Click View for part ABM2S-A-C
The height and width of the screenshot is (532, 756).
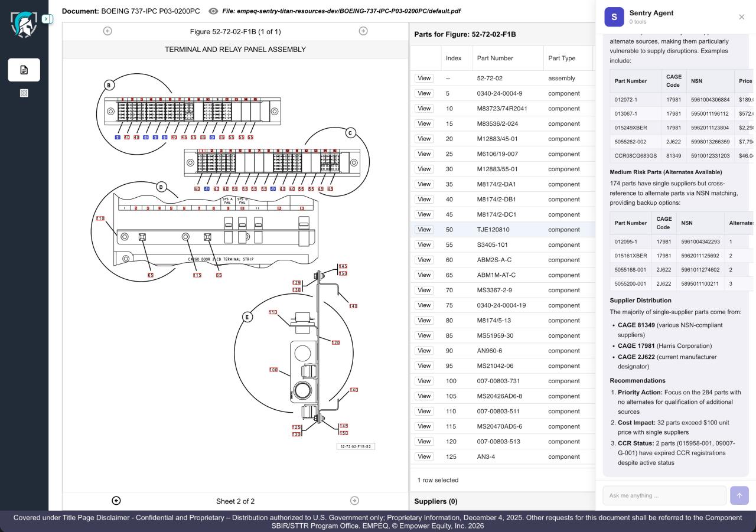[423, 260]
